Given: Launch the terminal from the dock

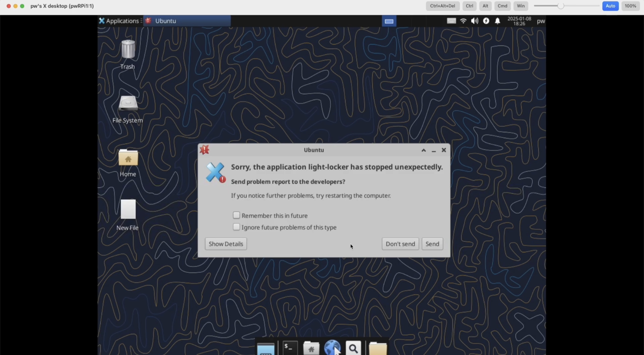Looking at the screenshot, I should pyautogui.click(x=290, y=348).
